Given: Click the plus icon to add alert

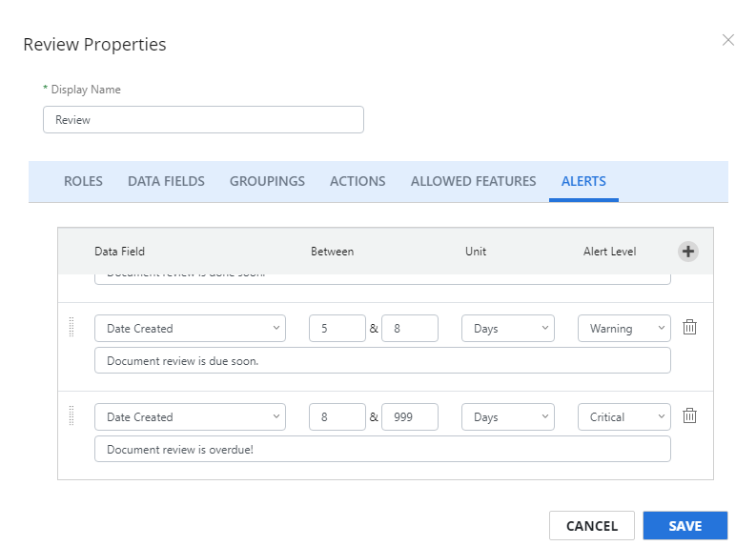Looking at the screenshot, I should coord(688,251).
